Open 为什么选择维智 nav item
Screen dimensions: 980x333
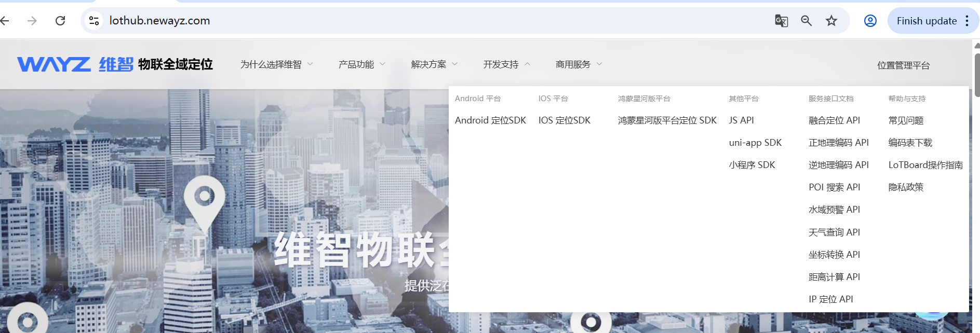(x=271, y=64)
